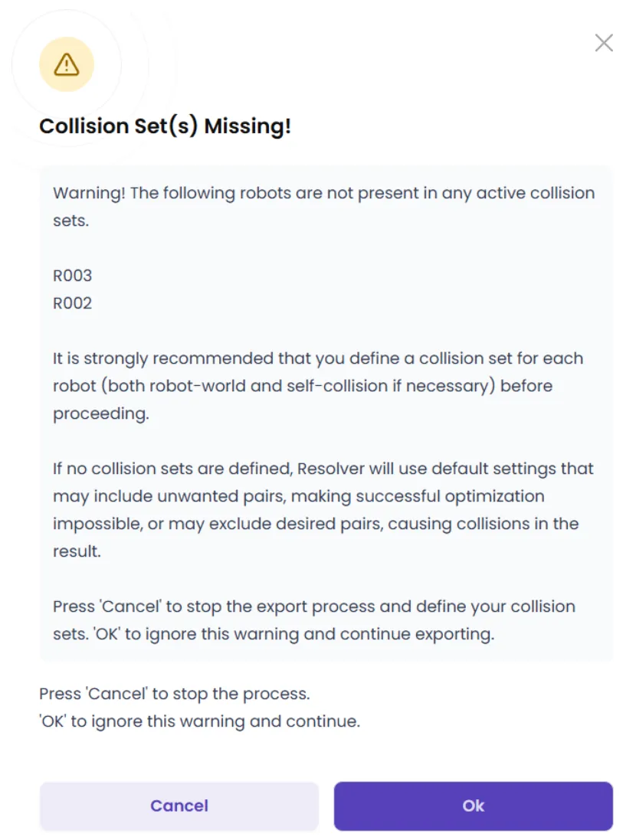Cancel the export process
This screenshot has height=840, width=636.
click(x=179, y=806)
